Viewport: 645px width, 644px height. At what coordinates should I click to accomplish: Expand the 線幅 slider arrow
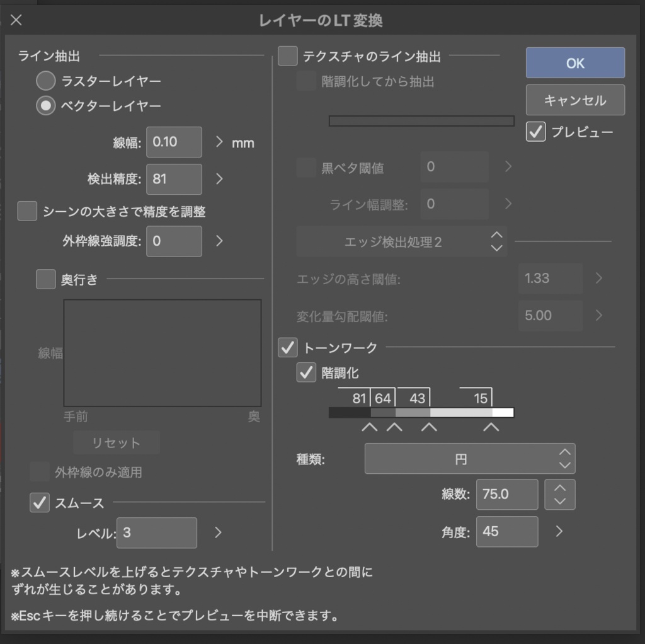(218, 142)
